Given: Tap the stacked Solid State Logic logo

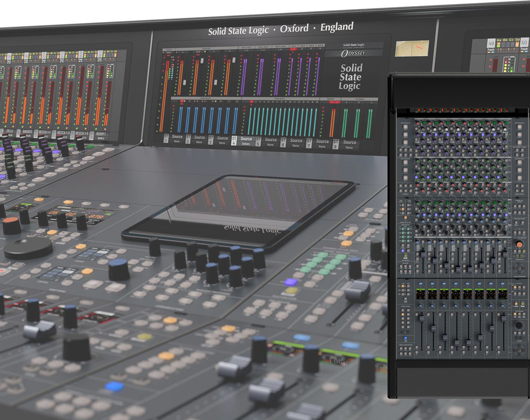Looking at the screenshot, I should [x=350, y=77].
